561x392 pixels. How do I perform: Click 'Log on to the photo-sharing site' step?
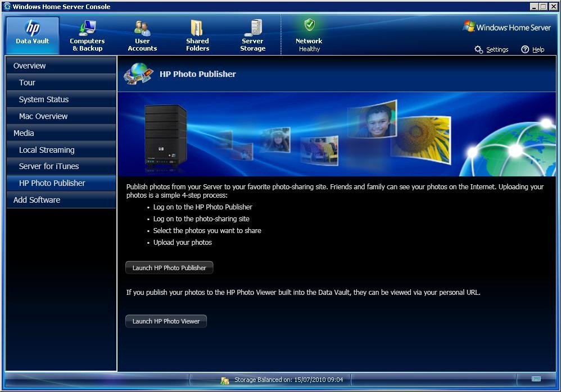point(201,218)
